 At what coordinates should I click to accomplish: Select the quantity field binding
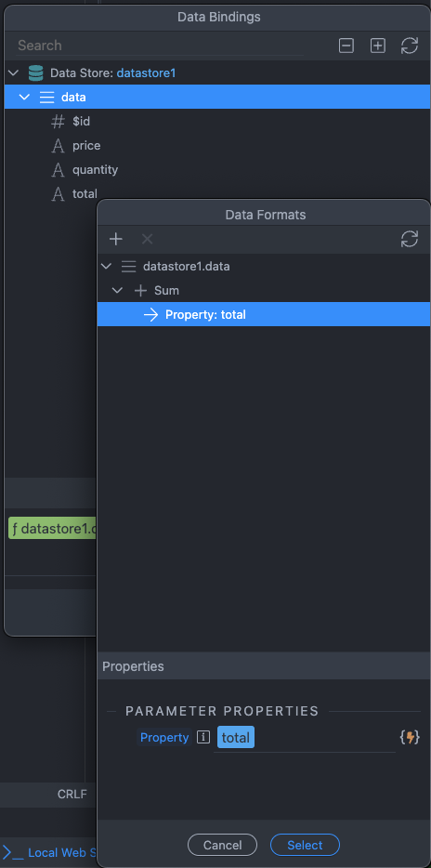point(95,170)
